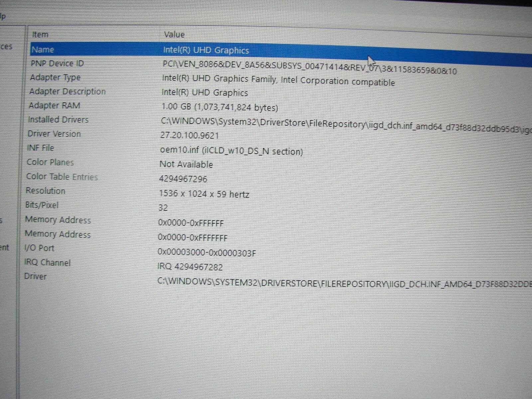
Task: Select the Color Table Entries row
Action: pos(62,177)
